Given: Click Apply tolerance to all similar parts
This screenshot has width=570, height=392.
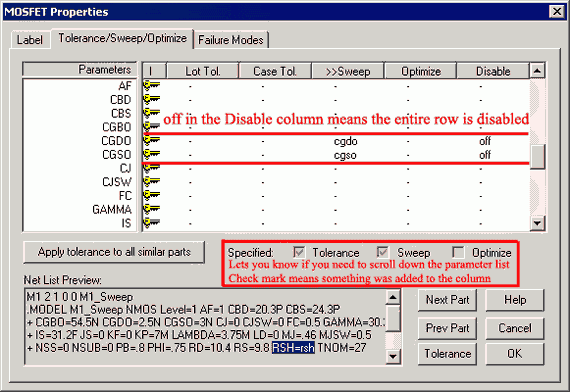Looking at the screenshot, I should 114,252.
